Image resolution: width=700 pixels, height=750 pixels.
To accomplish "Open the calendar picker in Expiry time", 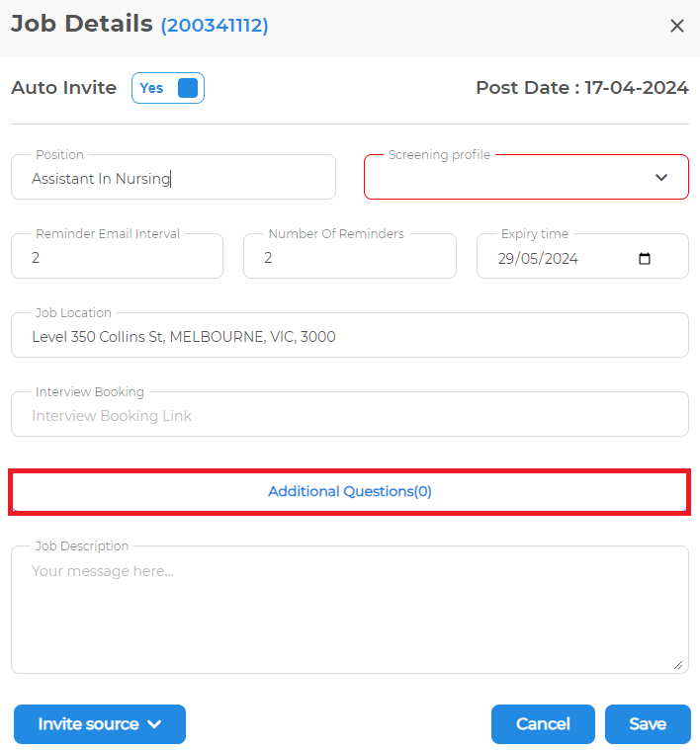I will [x=645, y=258].
